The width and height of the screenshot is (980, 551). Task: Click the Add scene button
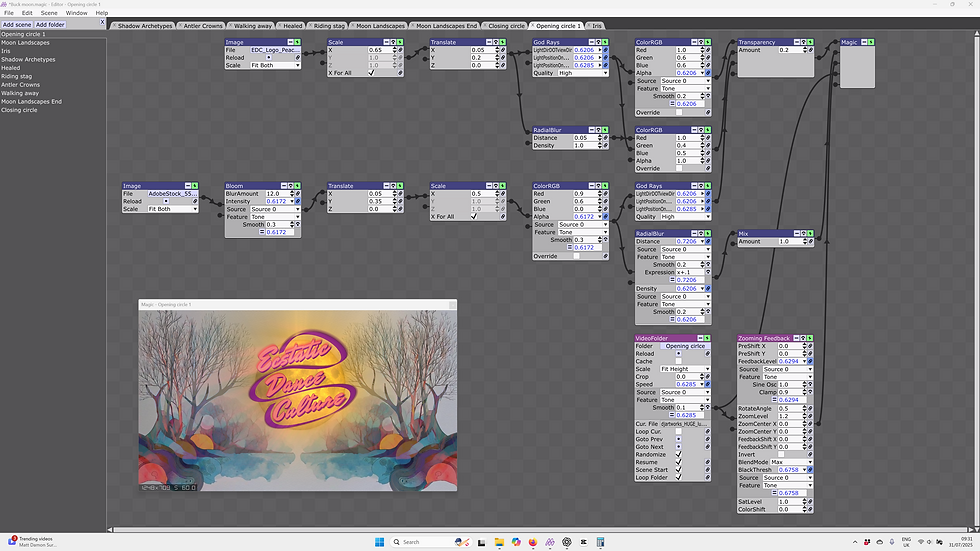pyautogui.click(x=17, y=24)
